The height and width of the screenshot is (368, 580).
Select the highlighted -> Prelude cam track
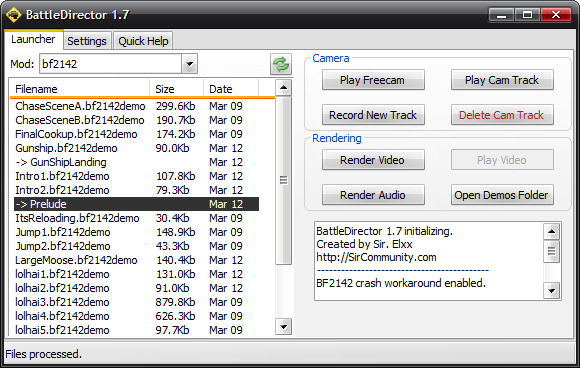click(136, 204)
